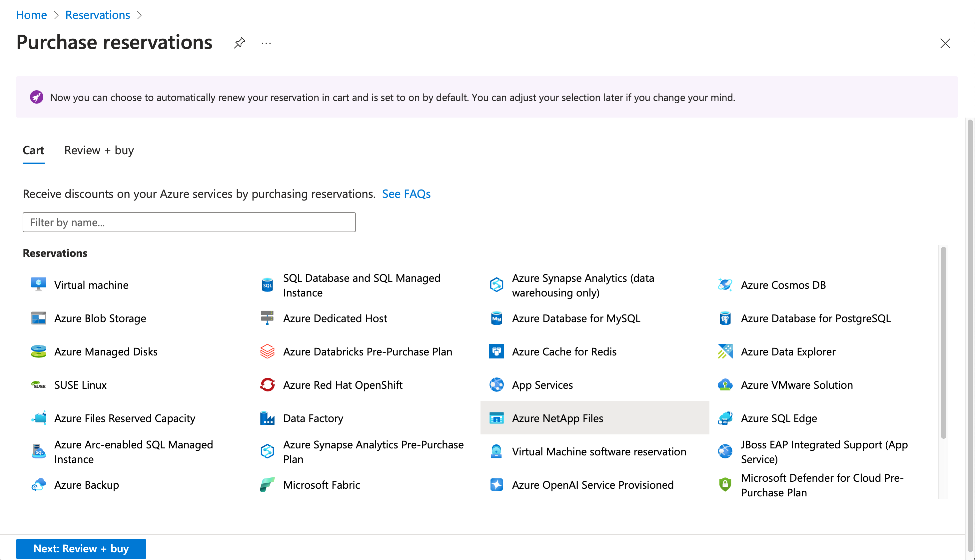Click the Azure Cosmos DB icon
The image size is (975, 560).
point(725,284)
